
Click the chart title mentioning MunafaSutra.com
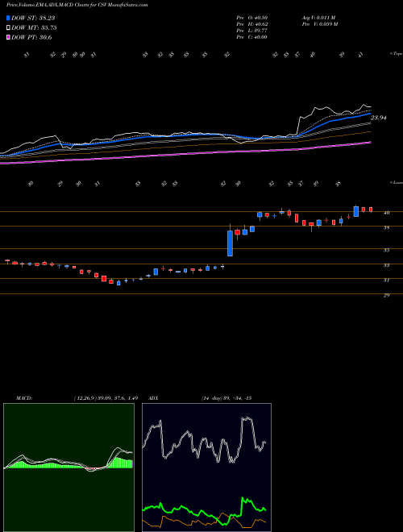[77, 6]
